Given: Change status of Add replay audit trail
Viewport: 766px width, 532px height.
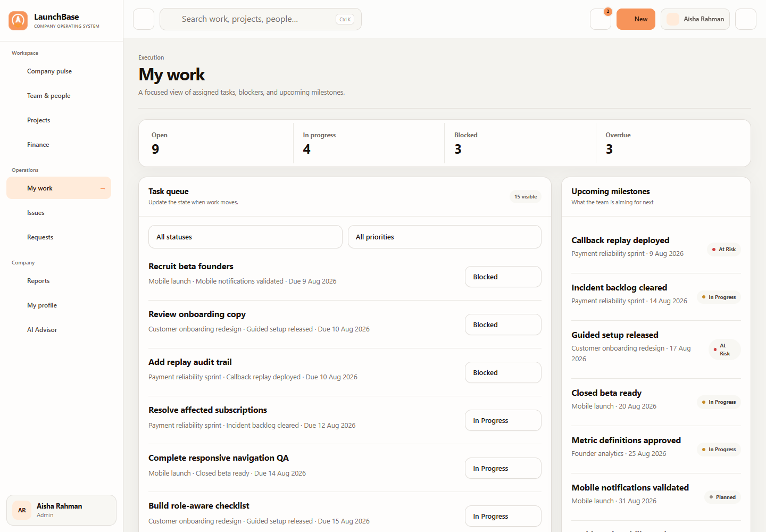Looking at the screenshot, I should [503, 372].
